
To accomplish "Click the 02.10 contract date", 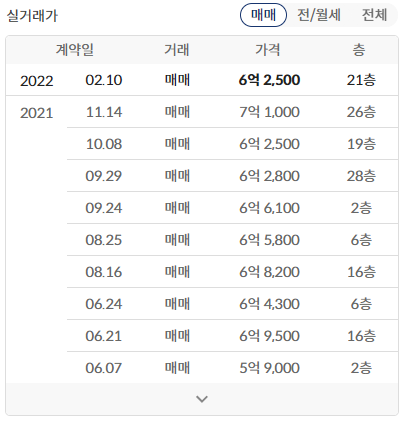I will [x=104, y=80].
